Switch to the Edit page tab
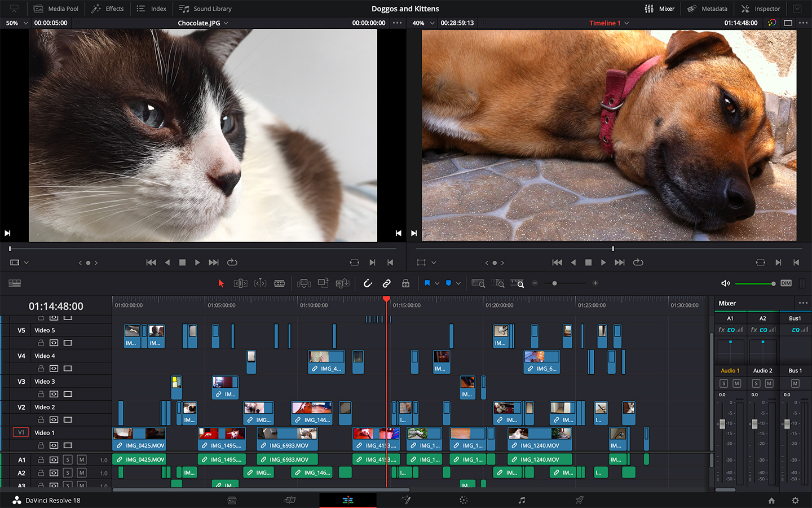Image resolution: width=812 pixels, height=508 pixels. click(348, 500)
